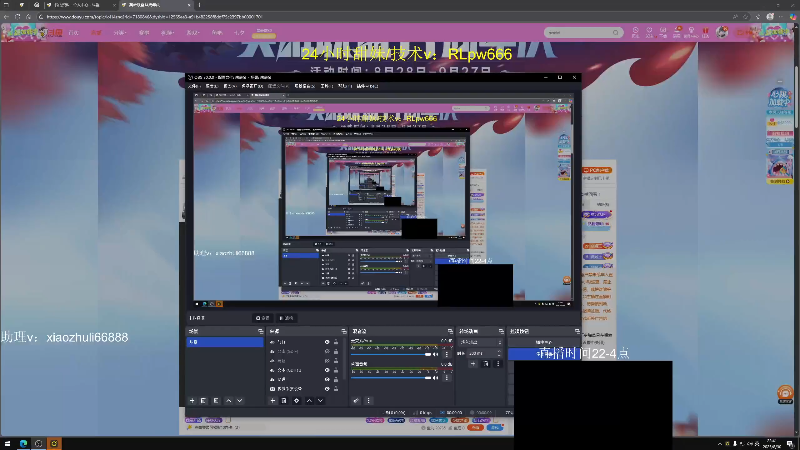Image resolution: width=800 pixels, height=450 pixels.
Task: Click the search magnifier icon in Douyu header
Action: 616,33
